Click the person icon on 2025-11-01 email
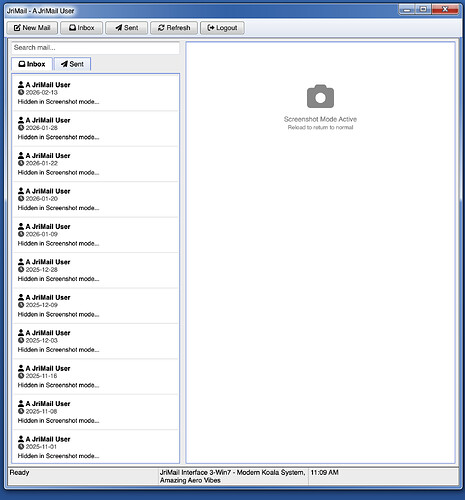Image resolution: width=465 pixels, height=500 pixels. [x=21, y=439]
